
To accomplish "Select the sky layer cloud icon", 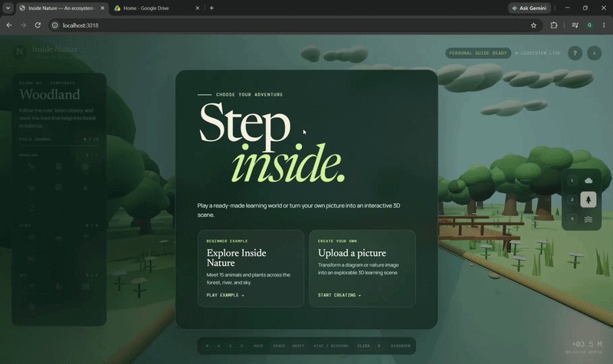I will coord(588,181).
